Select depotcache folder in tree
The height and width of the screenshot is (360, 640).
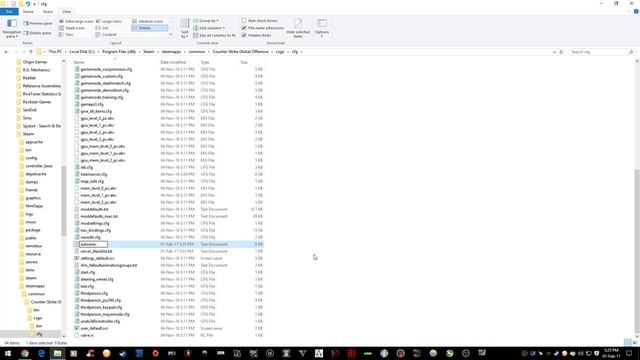point(36,174)
